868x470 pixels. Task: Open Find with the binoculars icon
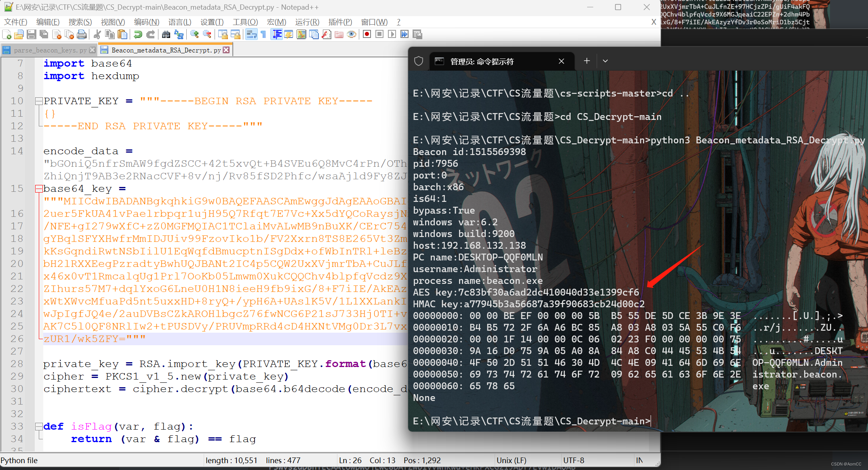166,35
